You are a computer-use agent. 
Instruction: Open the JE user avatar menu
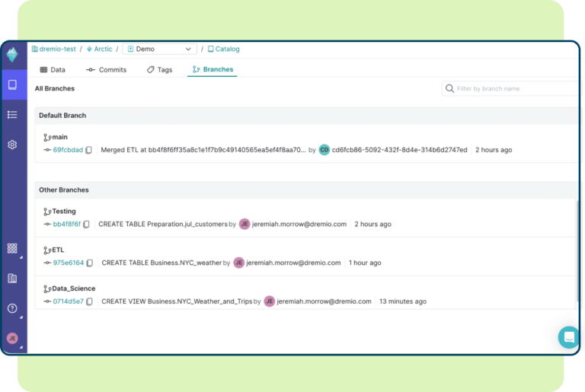12,338
